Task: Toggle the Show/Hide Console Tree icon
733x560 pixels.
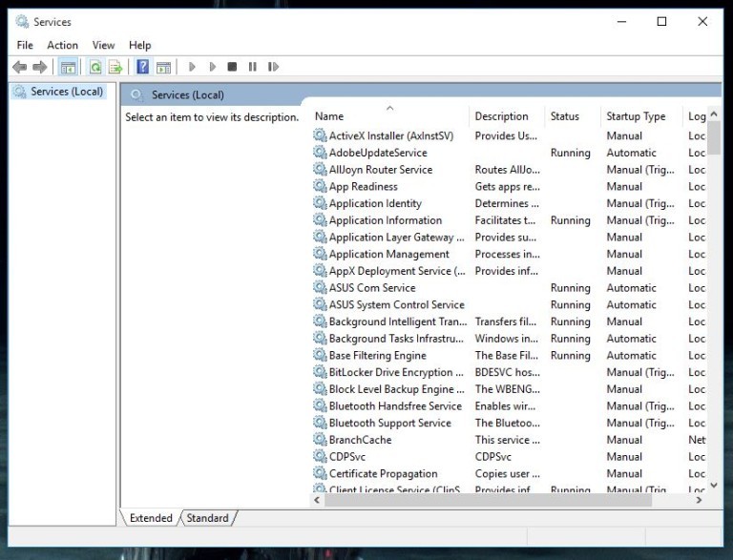Action: (69, 68)
